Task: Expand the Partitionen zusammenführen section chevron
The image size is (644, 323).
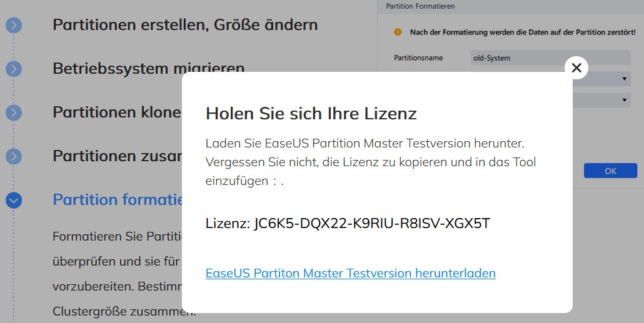Action: (x=14, y=156)
